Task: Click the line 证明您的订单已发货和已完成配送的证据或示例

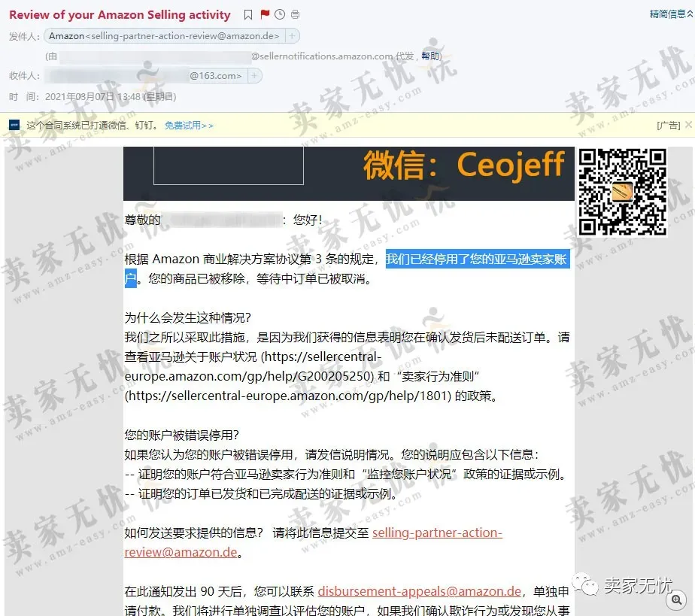Action: click(267, 493)
